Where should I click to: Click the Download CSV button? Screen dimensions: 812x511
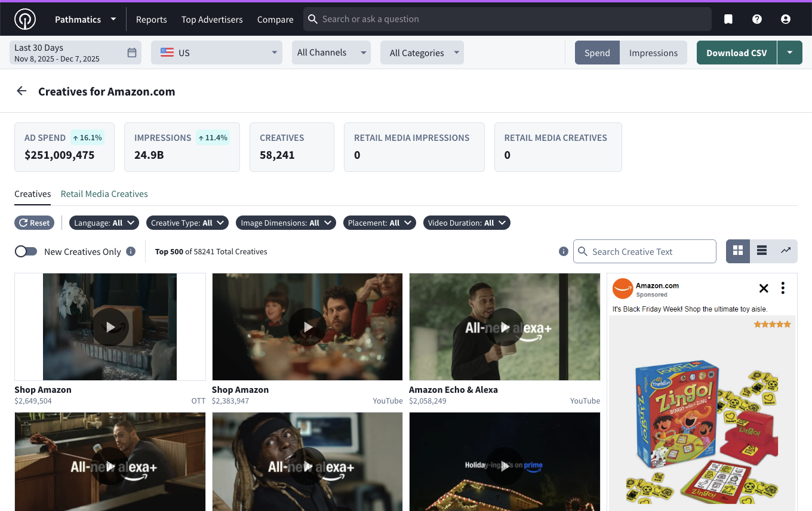tap(737, 53)
